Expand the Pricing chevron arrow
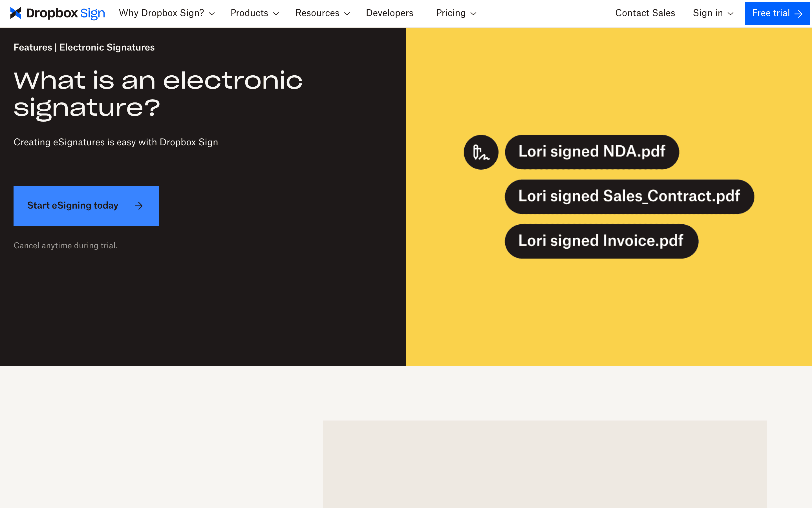The image size is (812, 508). [473, 14]
